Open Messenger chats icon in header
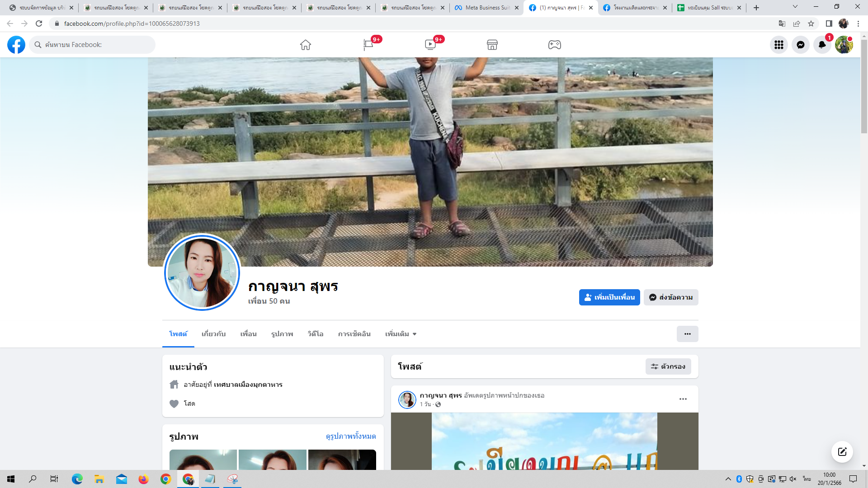This screenshot has width=868, height=488. pos(801,45)
